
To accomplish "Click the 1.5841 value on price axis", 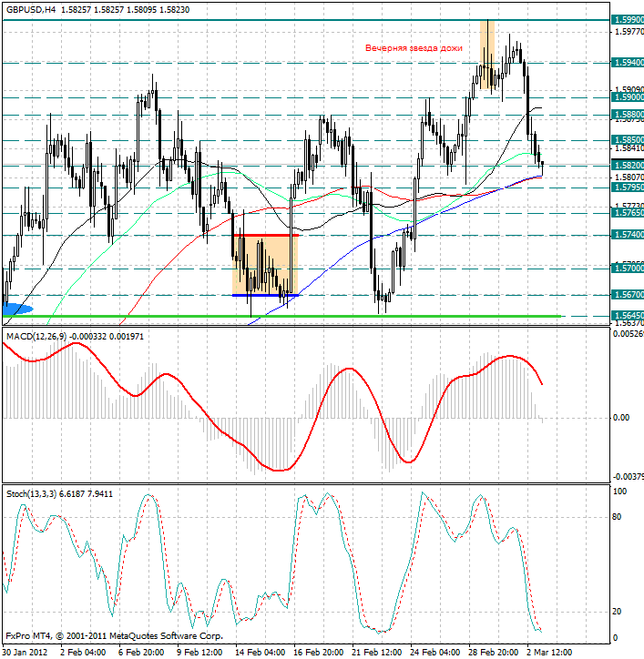I will [629, 148].
